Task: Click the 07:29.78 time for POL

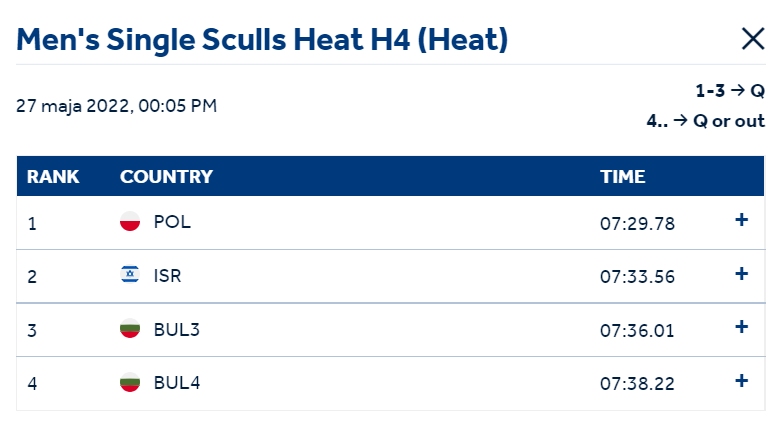Action: tap(637, 224)
